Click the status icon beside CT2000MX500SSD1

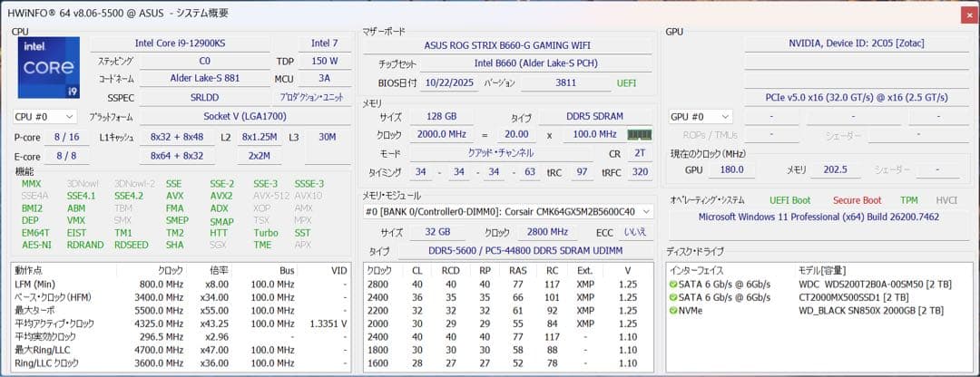[673, 297]
